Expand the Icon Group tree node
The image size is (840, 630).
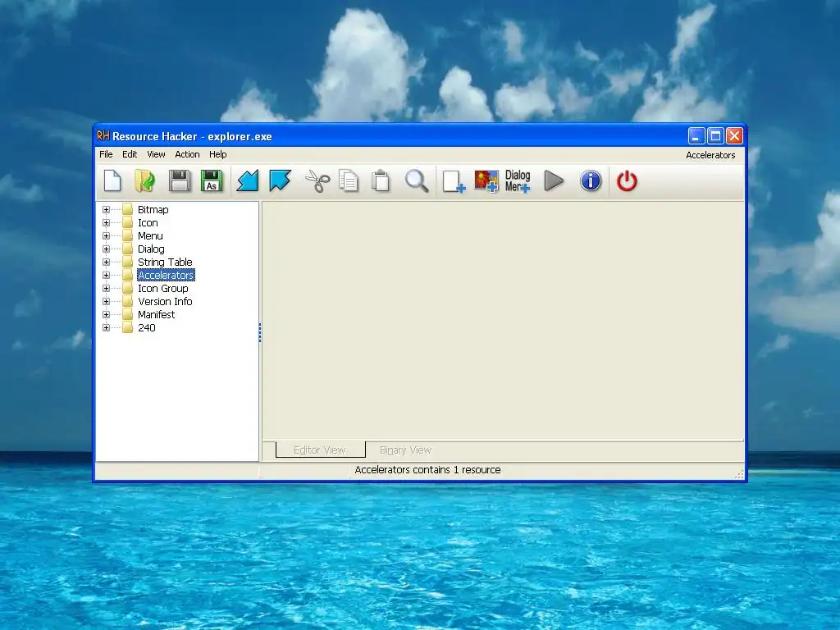[x=106, y=288]
